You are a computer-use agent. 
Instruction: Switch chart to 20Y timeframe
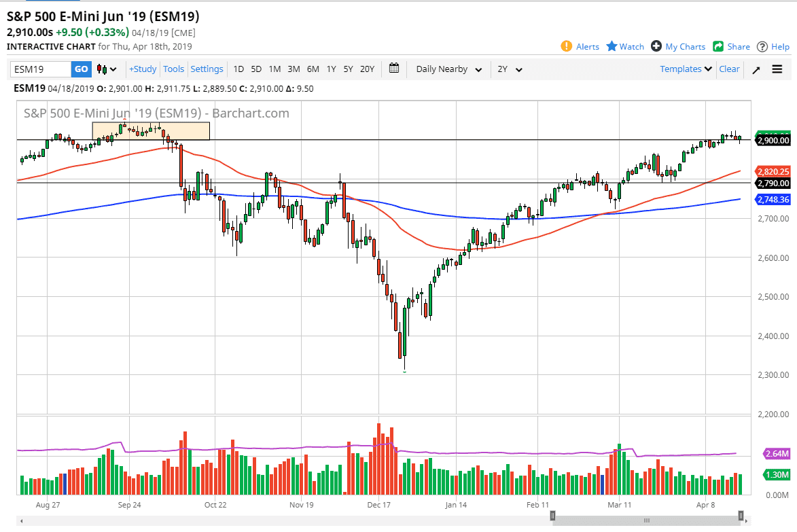tap(367, 69)
